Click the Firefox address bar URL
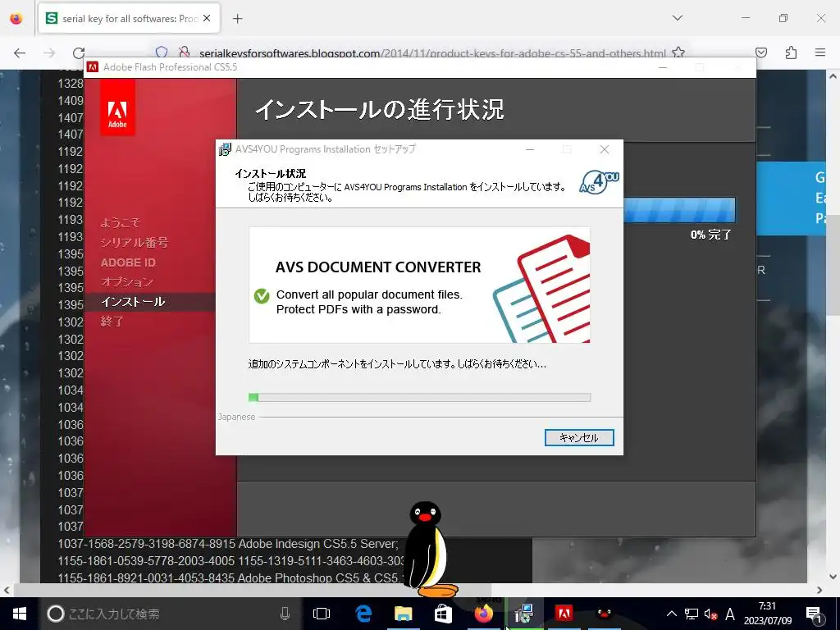 pos(432,53)
